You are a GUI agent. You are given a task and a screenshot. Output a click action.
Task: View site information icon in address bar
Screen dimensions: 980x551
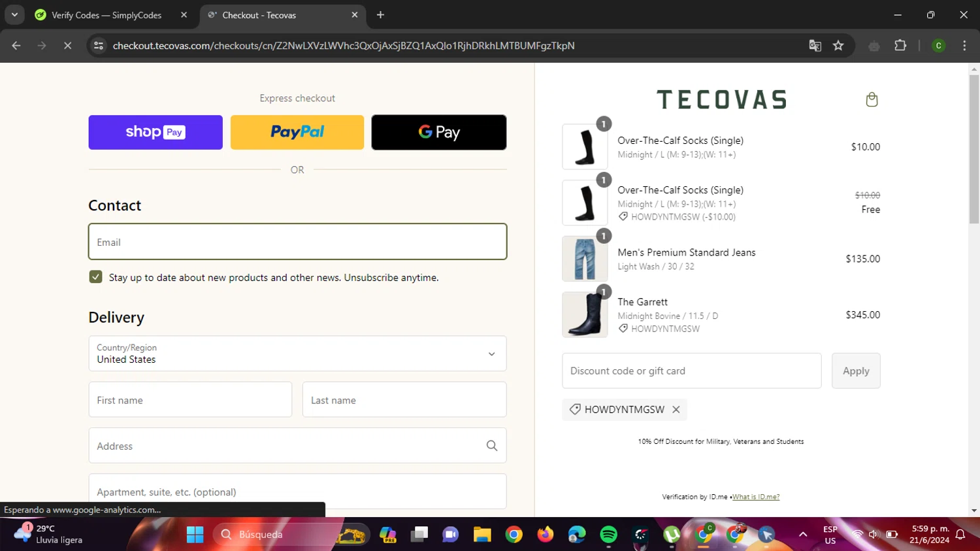pos(99,46)
